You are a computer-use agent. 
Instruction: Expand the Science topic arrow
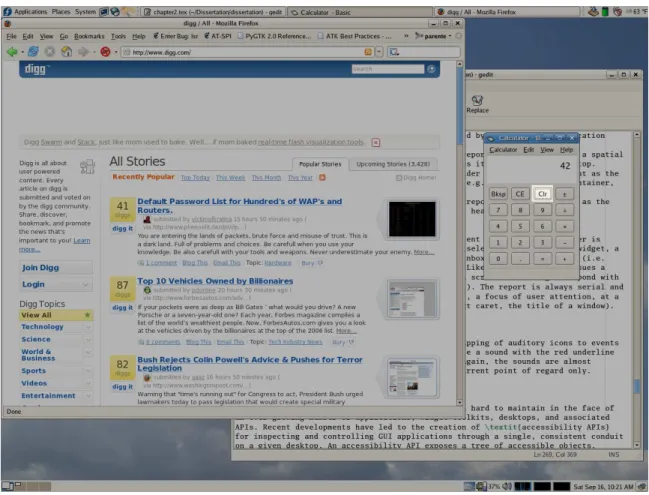pyautogui.click(x=88, y=339)
